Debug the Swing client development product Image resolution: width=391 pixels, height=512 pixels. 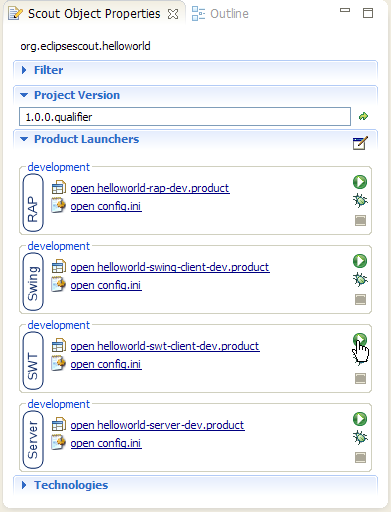pyautogui.click(x=360, y=280)
